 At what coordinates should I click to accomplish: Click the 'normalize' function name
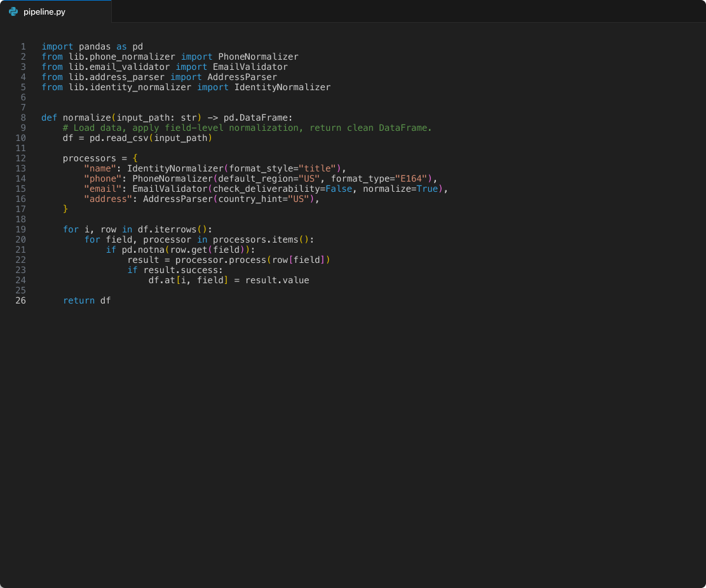(x=87, y=118)
